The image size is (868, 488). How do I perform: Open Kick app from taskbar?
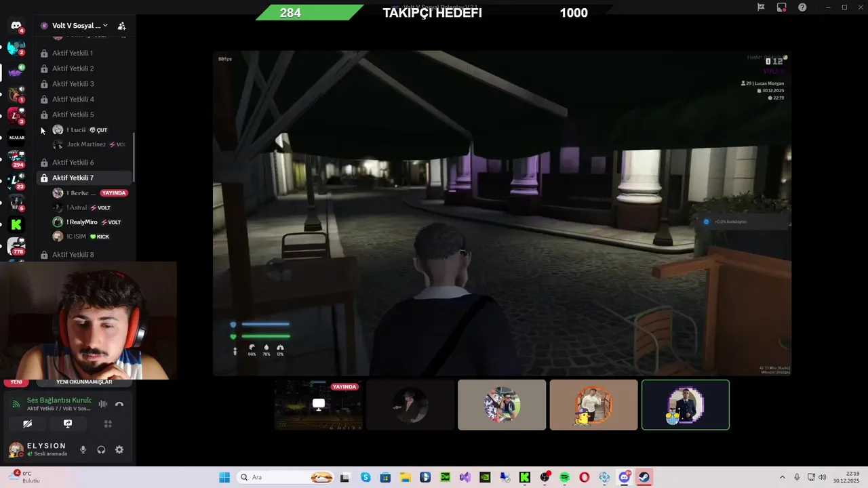point(525,477)
